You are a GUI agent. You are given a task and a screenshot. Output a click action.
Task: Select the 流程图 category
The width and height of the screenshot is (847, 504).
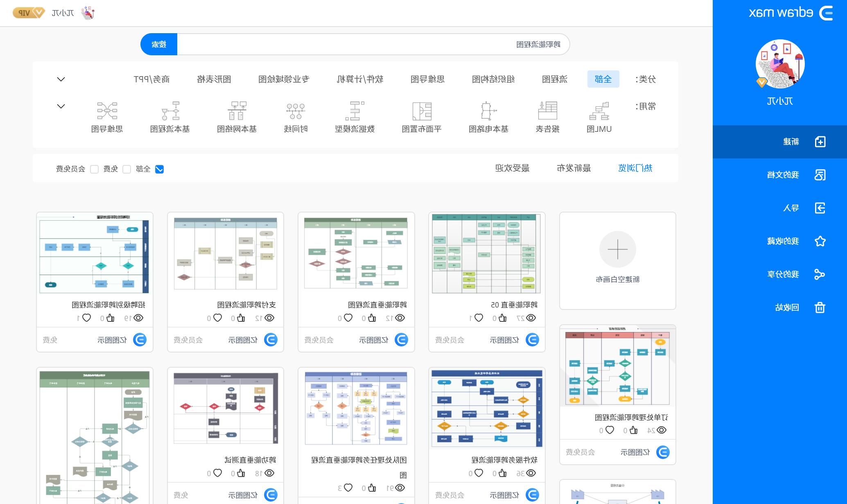(x=555, y=79)
